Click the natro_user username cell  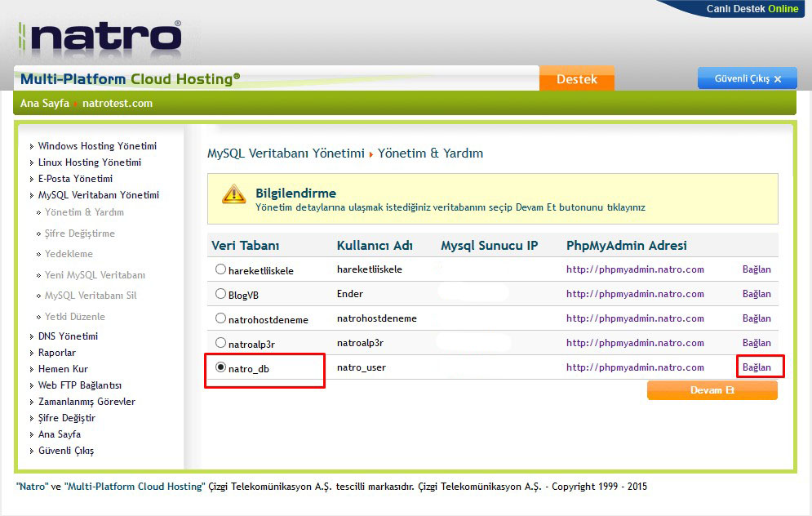(362, 367)
